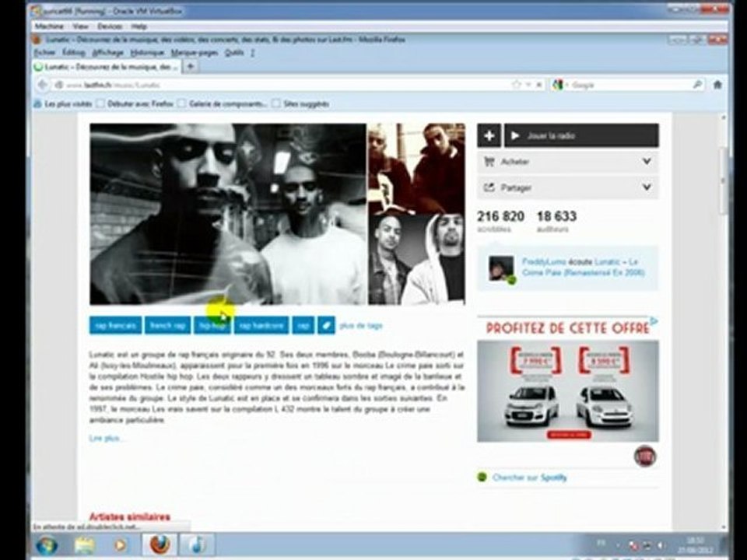Screen dimensions: 747x560
Task: Open Galerie de composants bookmark
Action: point(223,103)
